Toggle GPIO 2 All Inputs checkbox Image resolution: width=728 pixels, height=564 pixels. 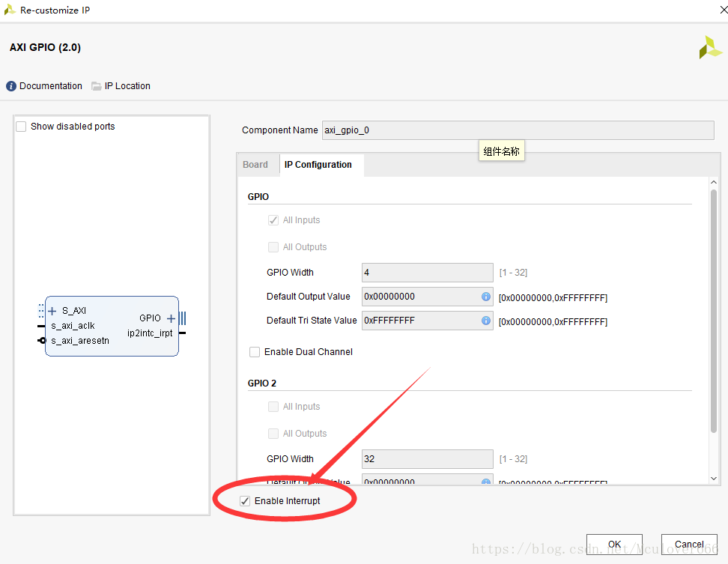273,407
